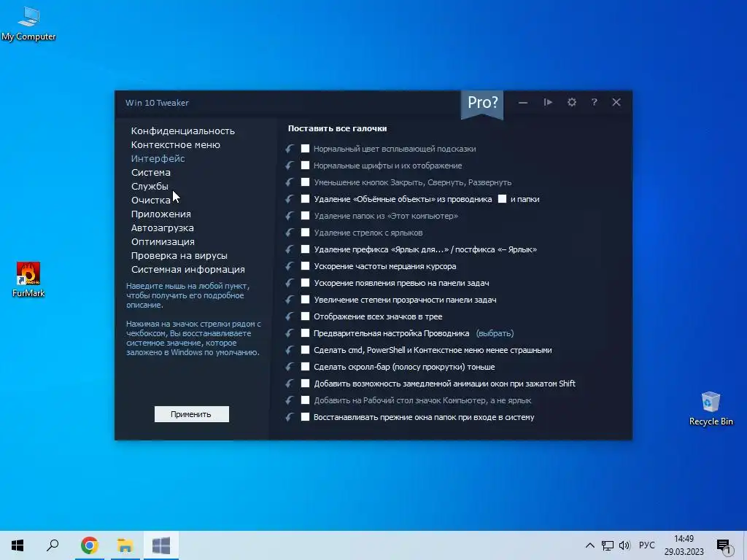Select Интерфейс section in sidebar
Image resolution: width=747 pixels, height=560 pixels.
click(158, 158)
